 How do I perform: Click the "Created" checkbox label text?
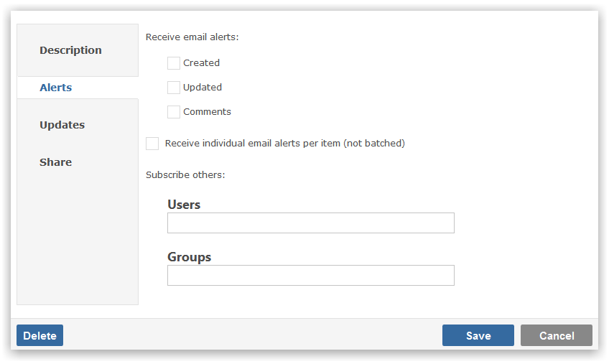(201, 62)
